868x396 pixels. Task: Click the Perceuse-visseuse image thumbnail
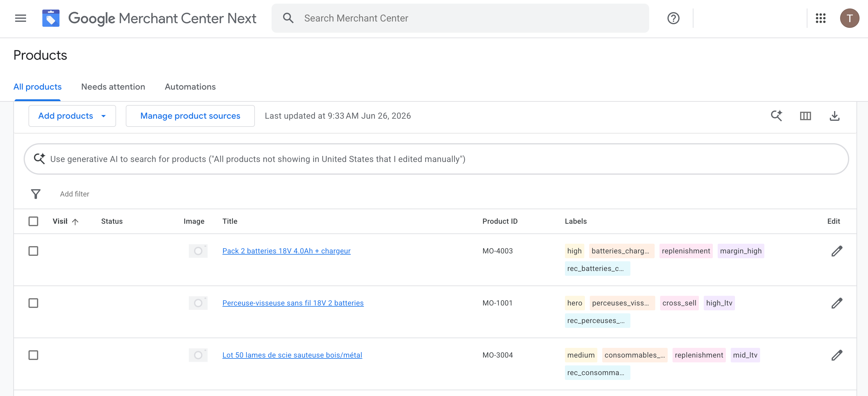[198, 303]
